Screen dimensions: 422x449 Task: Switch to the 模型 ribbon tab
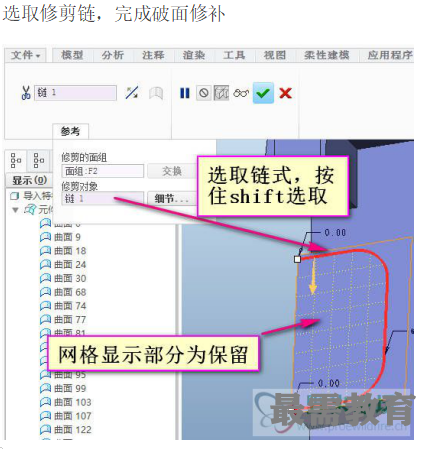pyautogui.click(x=72, y=55)
